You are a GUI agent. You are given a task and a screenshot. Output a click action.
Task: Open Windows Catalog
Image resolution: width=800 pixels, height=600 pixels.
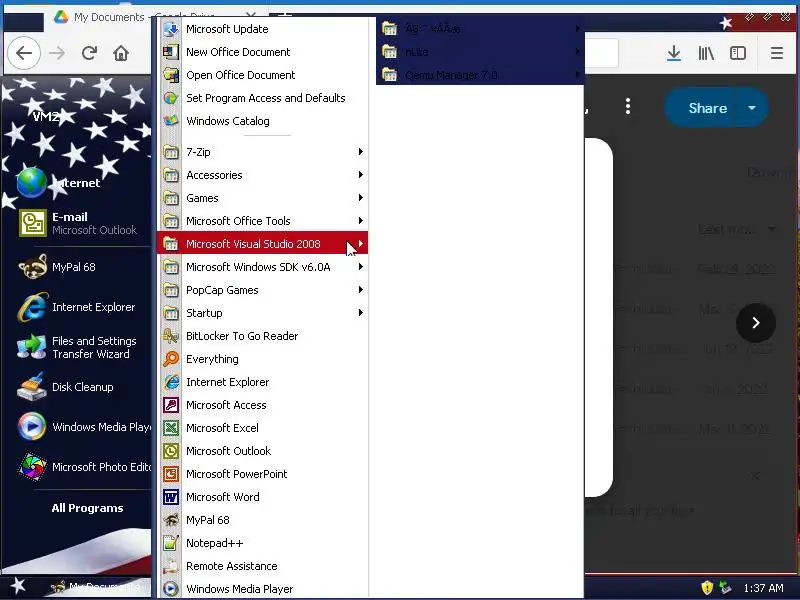pos(262,121)
